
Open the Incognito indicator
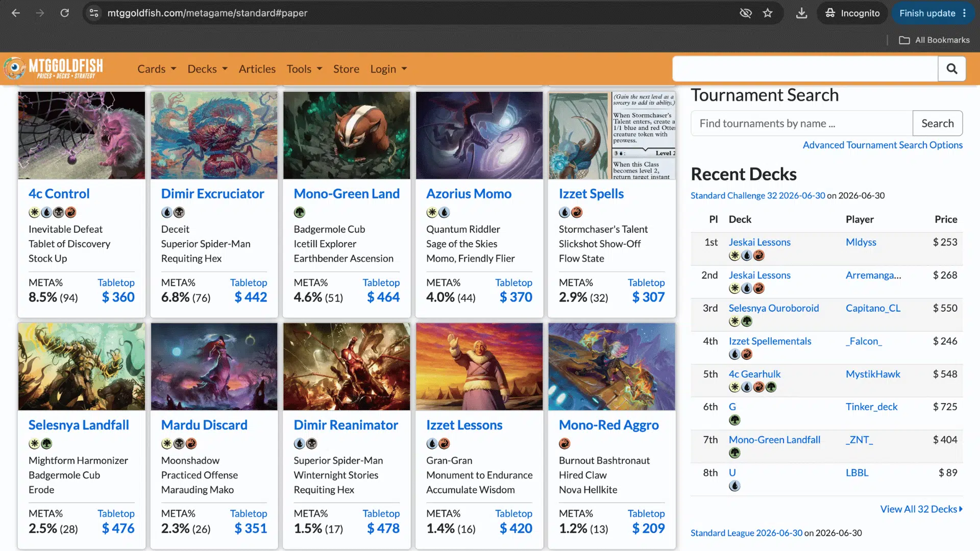[x=852, y=13]
